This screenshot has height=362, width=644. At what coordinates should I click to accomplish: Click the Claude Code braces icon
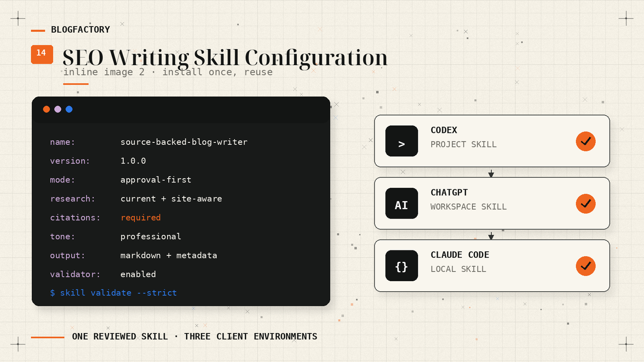(402, 266)
